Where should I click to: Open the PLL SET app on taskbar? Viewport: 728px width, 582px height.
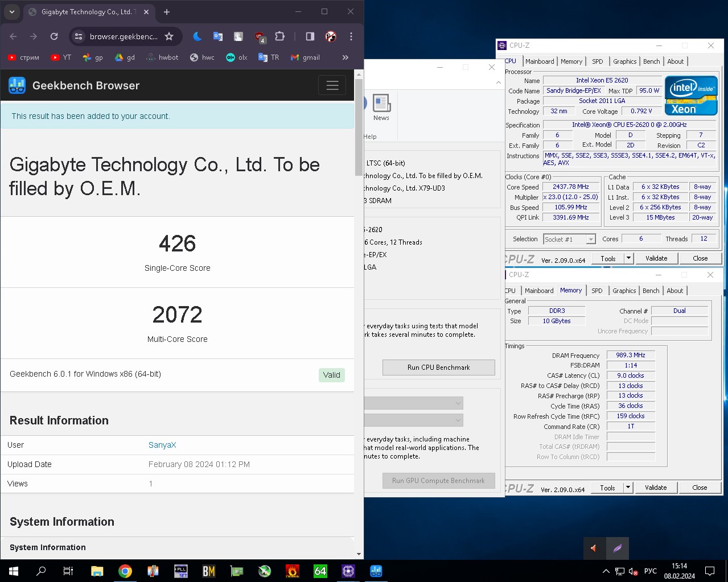pyautogui.click(x=181, y=571)
